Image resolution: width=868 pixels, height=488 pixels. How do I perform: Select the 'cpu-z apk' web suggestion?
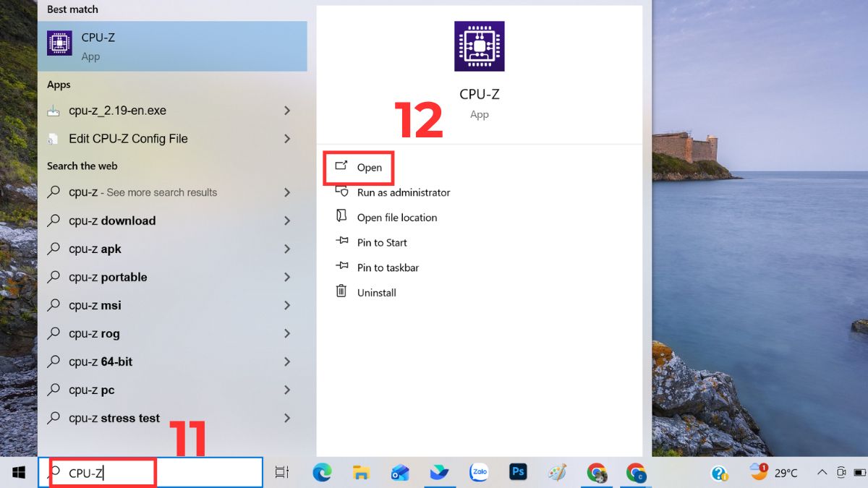click(x=95, y=249)
